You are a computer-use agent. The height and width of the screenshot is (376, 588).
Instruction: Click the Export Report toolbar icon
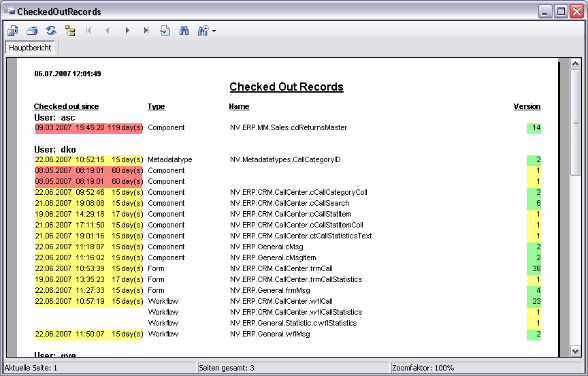point(13,31)
